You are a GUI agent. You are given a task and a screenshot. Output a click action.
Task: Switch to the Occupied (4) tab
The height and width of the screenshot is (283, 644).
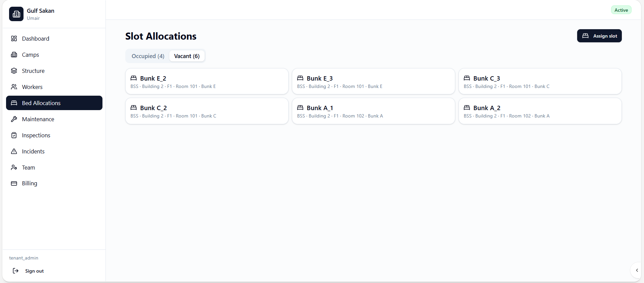[148, 56]
